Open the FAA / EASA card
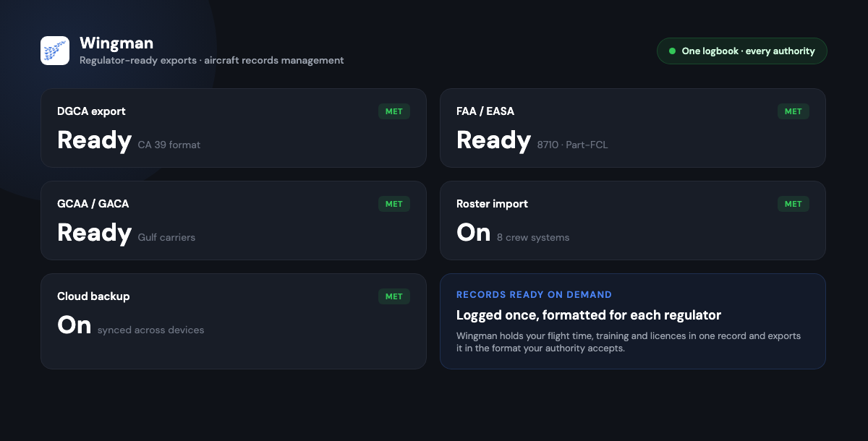Screen dimensions: 868x441 [x=633, y=128]
